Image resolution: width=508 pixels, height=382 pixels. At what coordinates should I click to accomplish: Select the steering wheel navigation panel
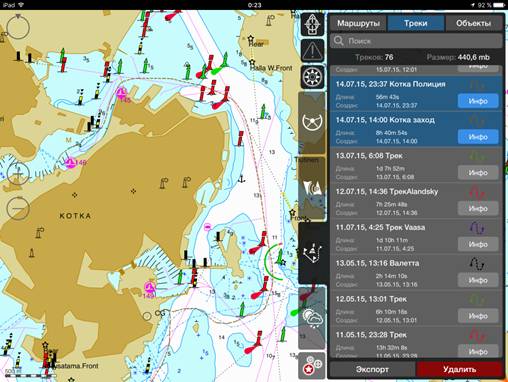pos(312,122)
